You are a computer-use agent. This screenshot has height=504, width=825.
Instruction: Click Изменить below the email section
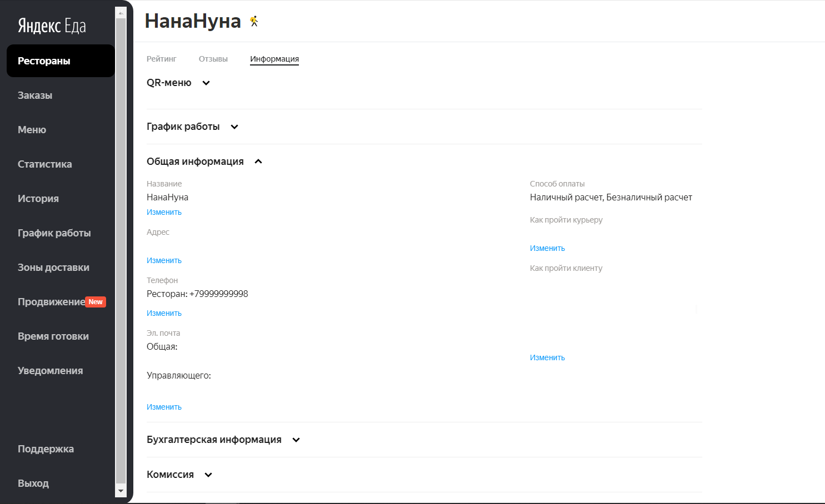(x=164, y=407)
